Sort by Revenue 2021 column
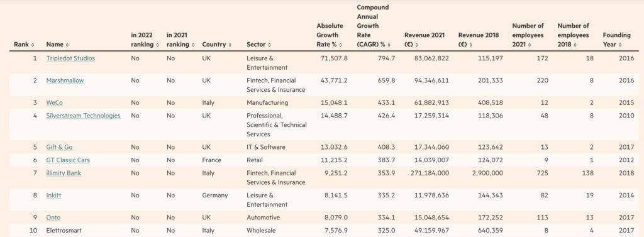Viewport: 644px width, 237px height. coord(417,45)
